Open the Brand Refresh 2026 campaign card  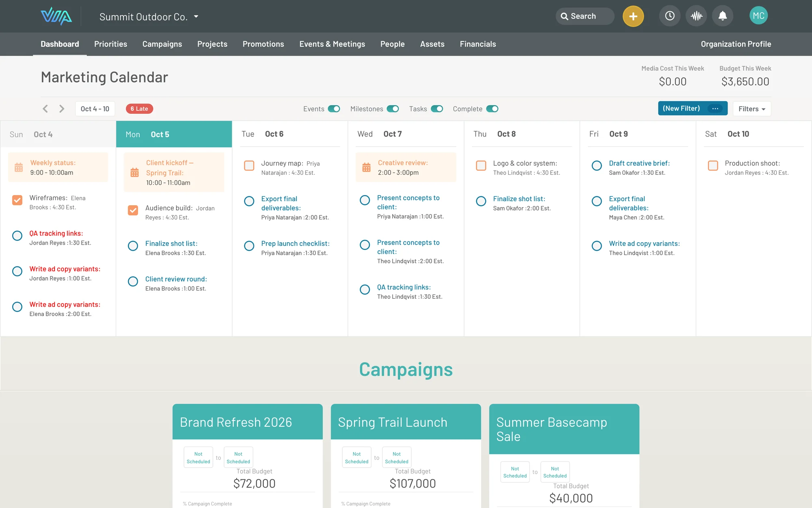tap(248, 422)
